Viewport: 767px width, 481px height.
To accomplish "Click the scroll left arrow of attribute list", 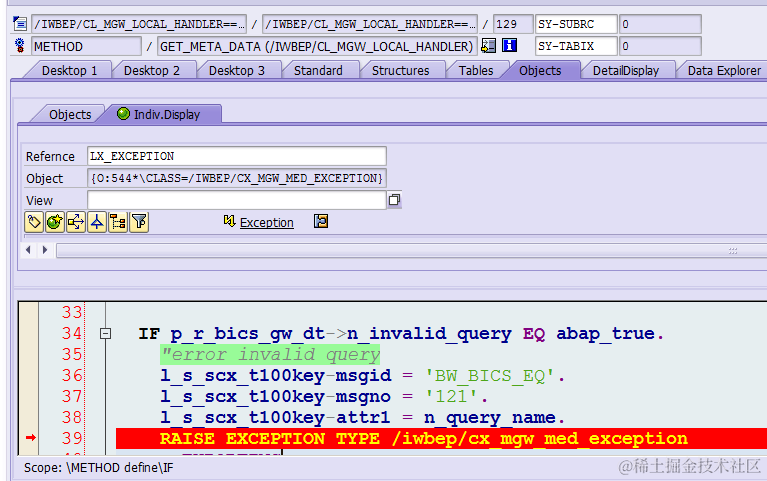I will pyautogui.click(x=28, y=250).
